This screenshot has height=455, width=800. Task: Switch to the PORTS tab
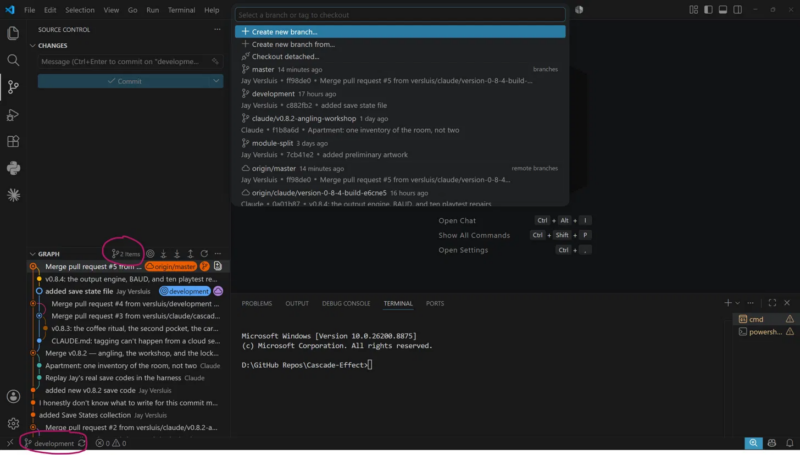(x=435, y=304)
